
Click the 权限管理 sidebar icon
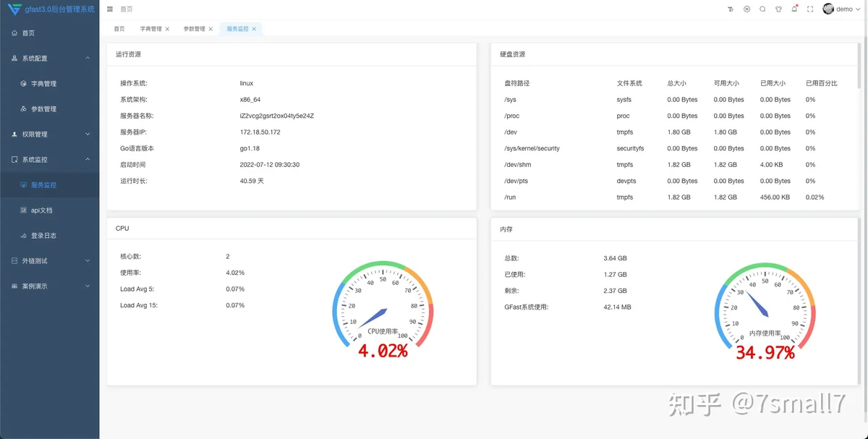click(14, 135)
